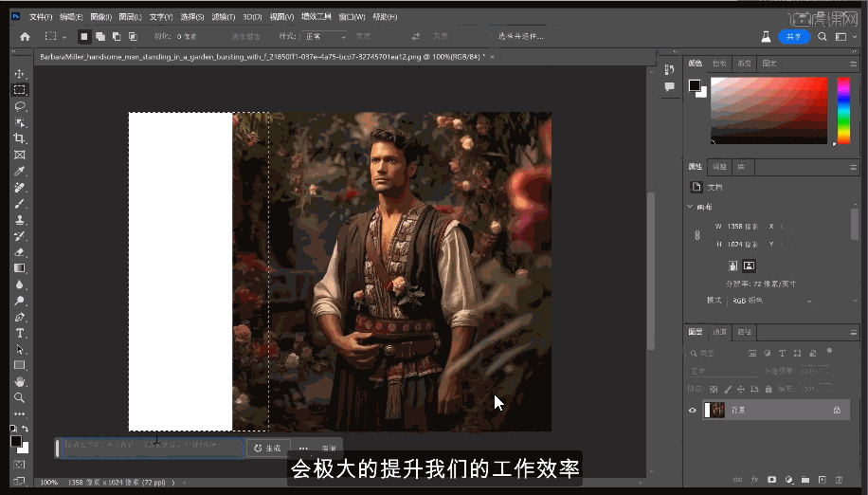Viewport: 868px width, 495px height.
Task: Select the Rectangle shape tool
Action: tap(19, 365)
